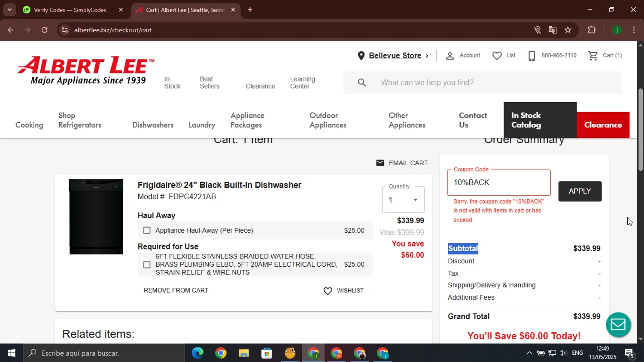Open the Appliance Packages menu
This screenshot has height=362, width=644.
coord(247,120)
